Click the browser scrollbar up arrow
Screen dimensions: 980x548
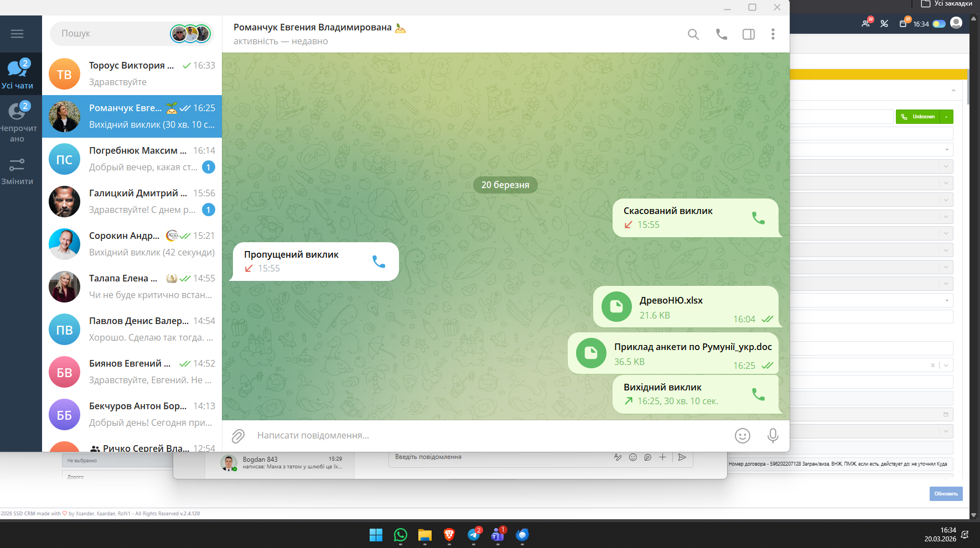coord(974,19)
